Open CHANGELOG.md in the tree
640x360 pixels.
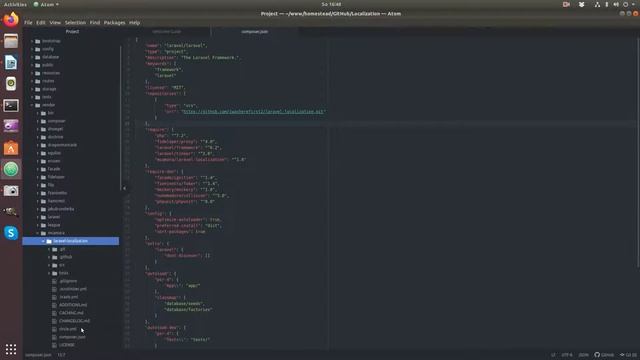coord(74,321)
